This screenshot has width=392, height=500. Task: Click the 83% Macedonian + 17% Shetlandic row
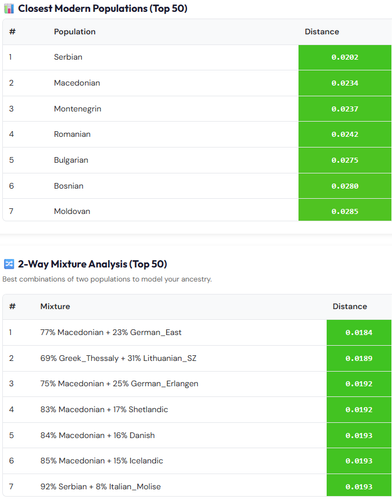[197, 409]
